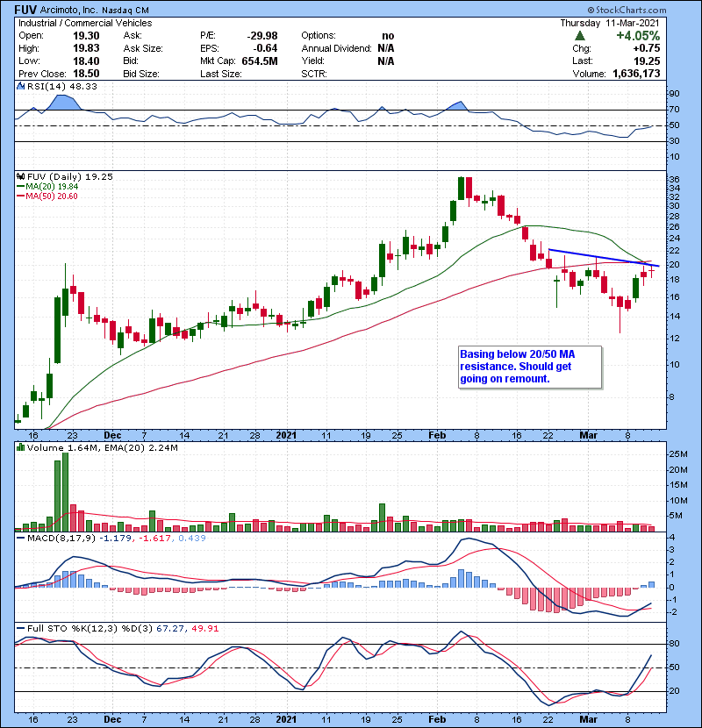Click the blue MACD legend line marker

20,539
